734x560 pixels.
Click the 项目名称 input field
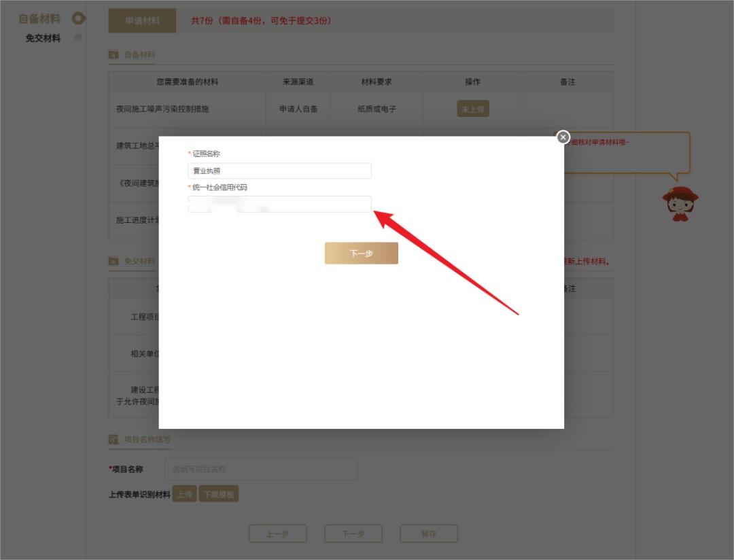[x=261, y=469]
